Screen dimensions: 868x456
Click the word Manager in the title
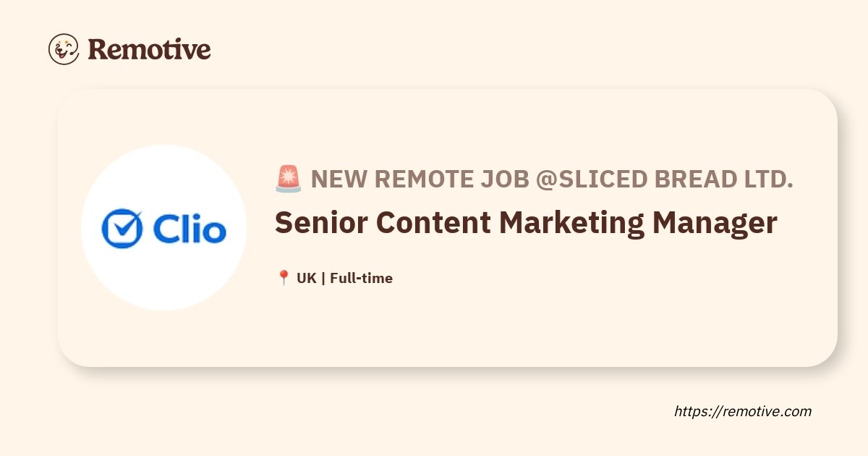coord(715,224)
